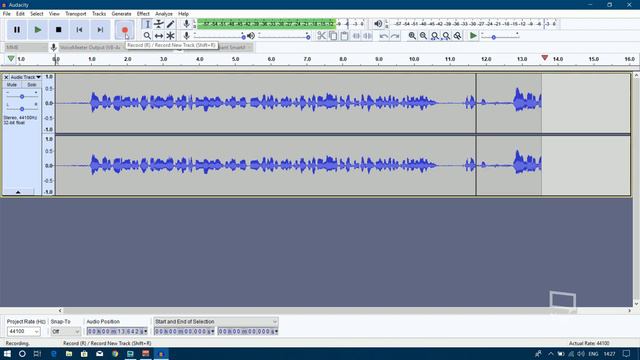
Task: Adjust the recording volume slider
Action: (x=220, y=37)
